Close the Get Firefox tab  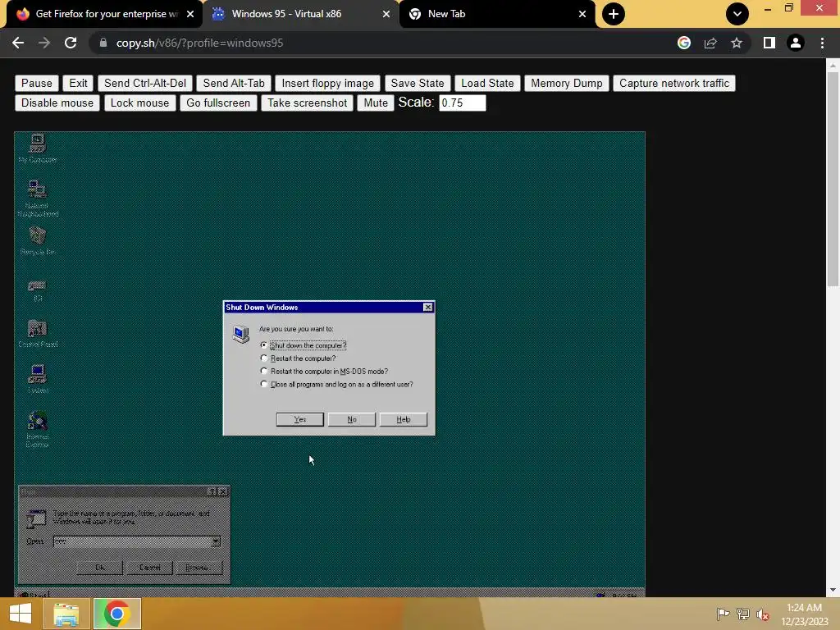point(190,14)
